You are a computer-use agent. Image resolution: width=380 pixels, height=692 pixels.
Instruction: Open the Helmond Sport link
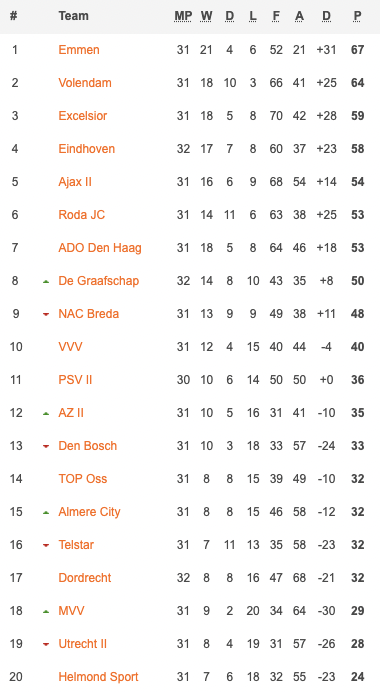[98, 677]
